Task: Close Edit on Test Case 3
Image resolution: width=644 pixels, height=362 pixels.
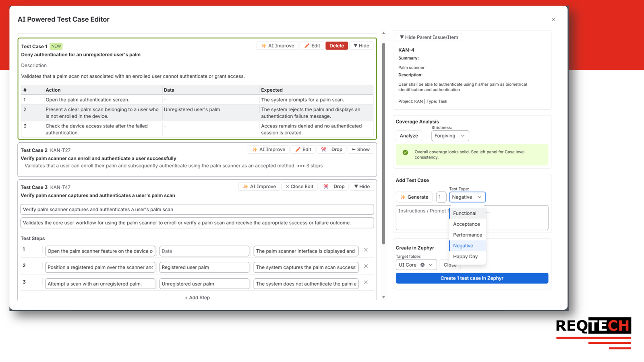Action: pyautogui.click(x=299, y=187)
